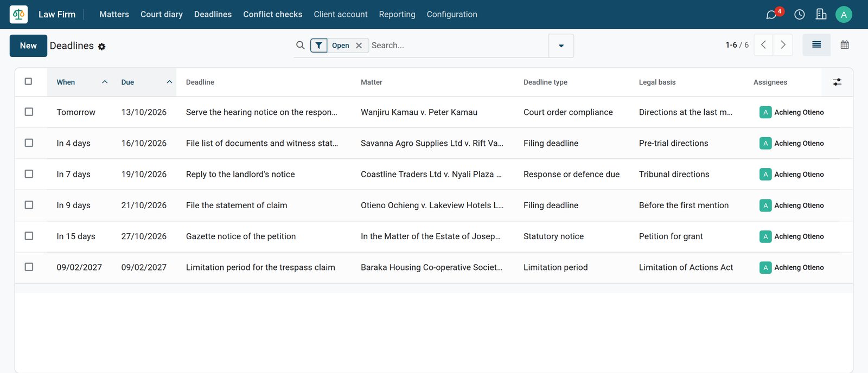Open 'File list of documents and witness stat...' deadline
This screenshot has height=373, width=868.
click(x=262, y=143)
